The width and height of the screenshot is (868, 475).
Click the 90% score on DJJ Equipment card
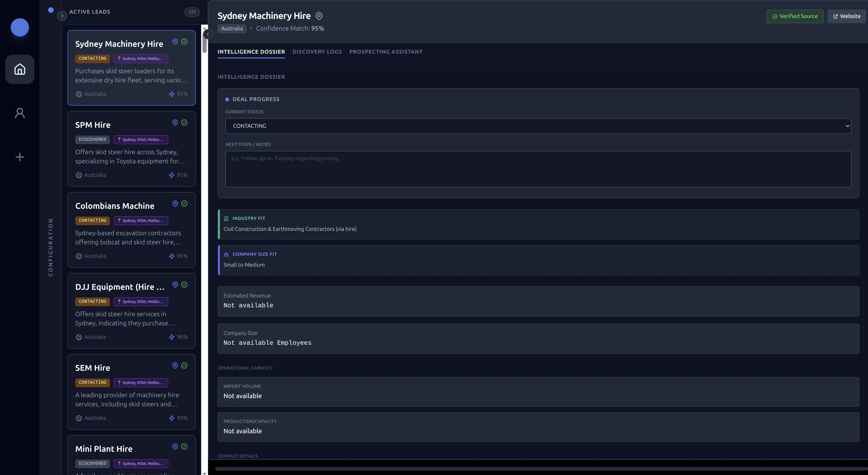click(182, 337)
